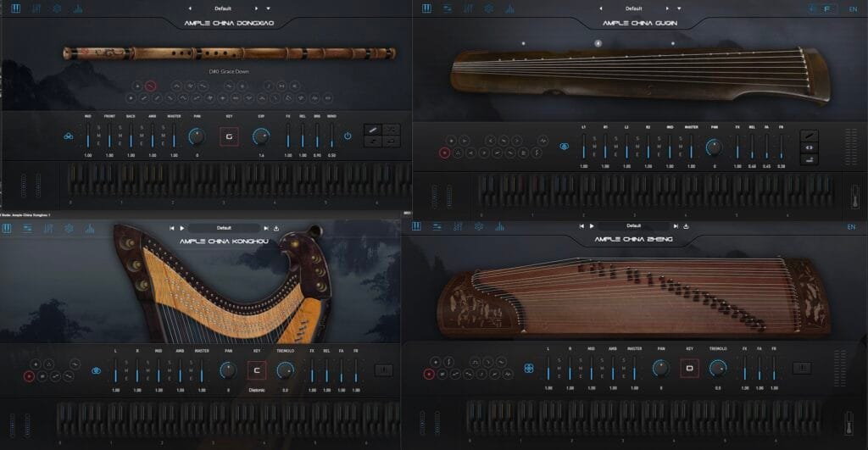Open the mixer faders tab in Guqin window
868x450 pixels.
tap(468, 8)
